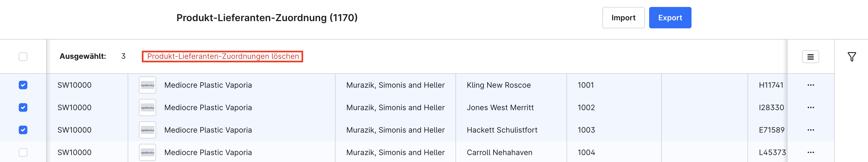Image resolution: width=868 pixels, height=162 pixels.
Task: Select supplier number H11741 cell
Action: (771, 85)
